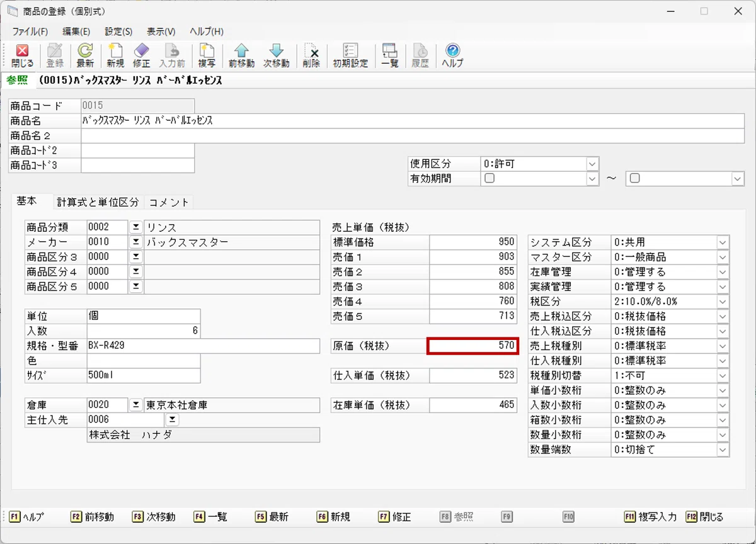Expand the 使用区分 dropdown
The height and width of the screenshot is (544, 756).
point(592,164)
